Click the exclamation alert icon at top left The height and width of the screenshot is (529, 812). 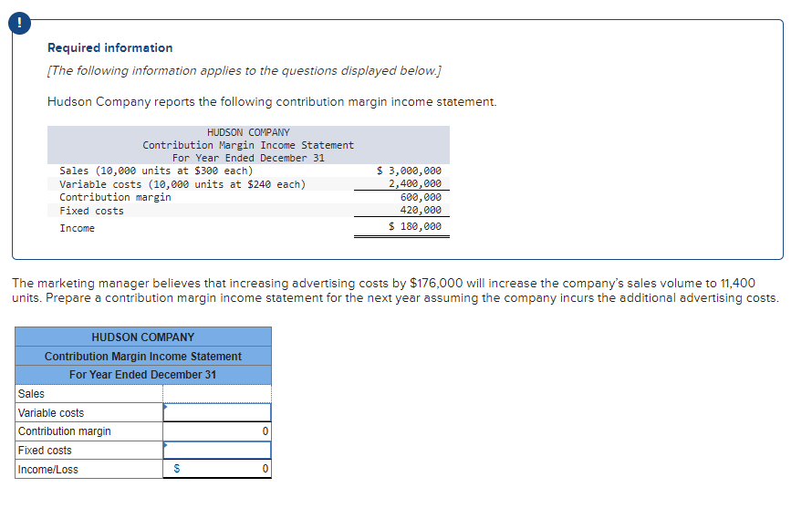(x=19, y=23)
